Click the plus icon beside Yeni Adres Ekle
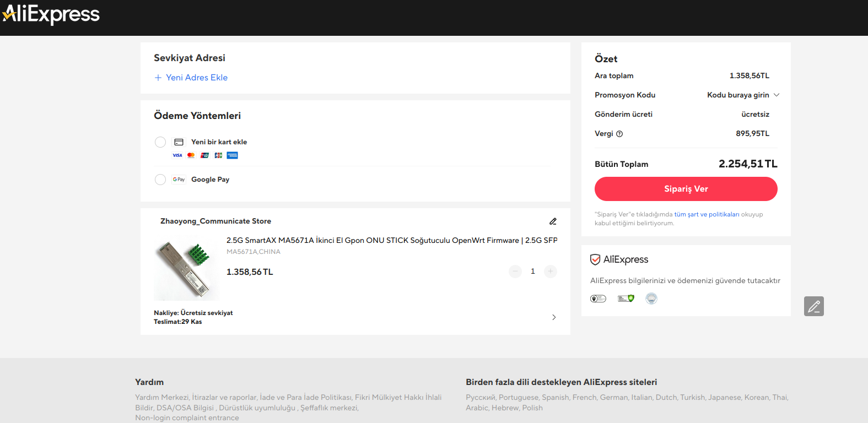Image resolution: width=868 pixels, height=423 pixels. coord(158,78)
